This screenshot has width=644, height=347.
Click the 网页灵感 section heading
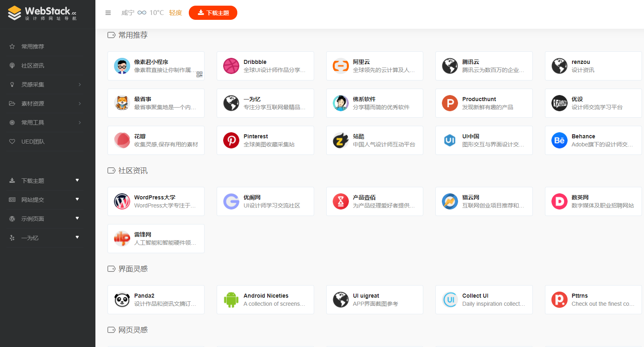pos(133,330)
